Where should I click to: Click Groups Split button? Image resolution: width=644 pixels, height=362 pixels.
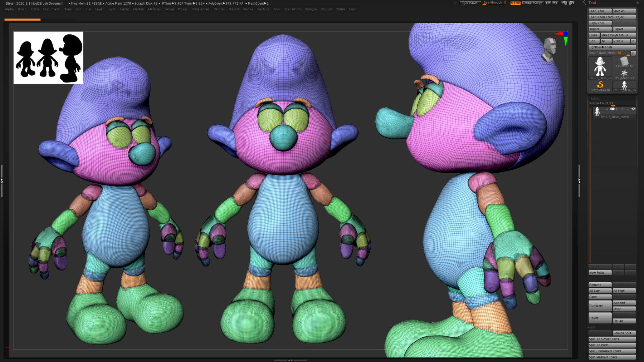point(624,333)
